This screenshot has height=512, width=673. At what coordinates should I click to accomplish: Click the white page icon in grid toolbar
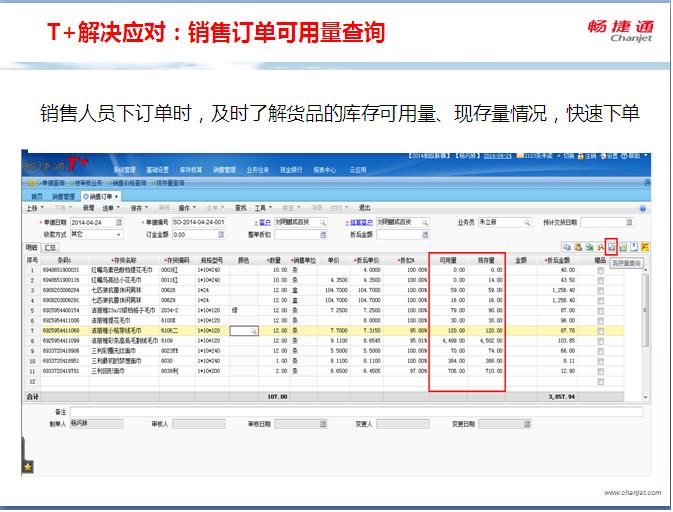634,247
